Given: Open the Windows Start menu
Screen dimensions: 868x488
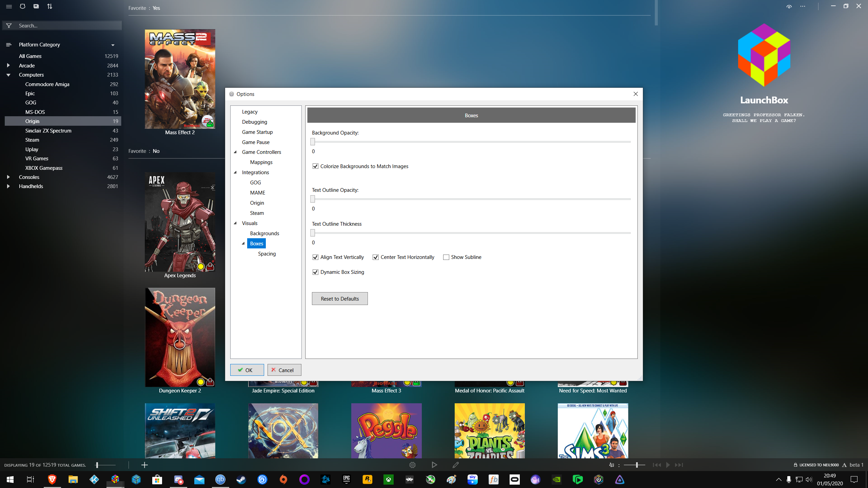Looking at the screenshot, I should pyautogui.click(x=10, y=479).
